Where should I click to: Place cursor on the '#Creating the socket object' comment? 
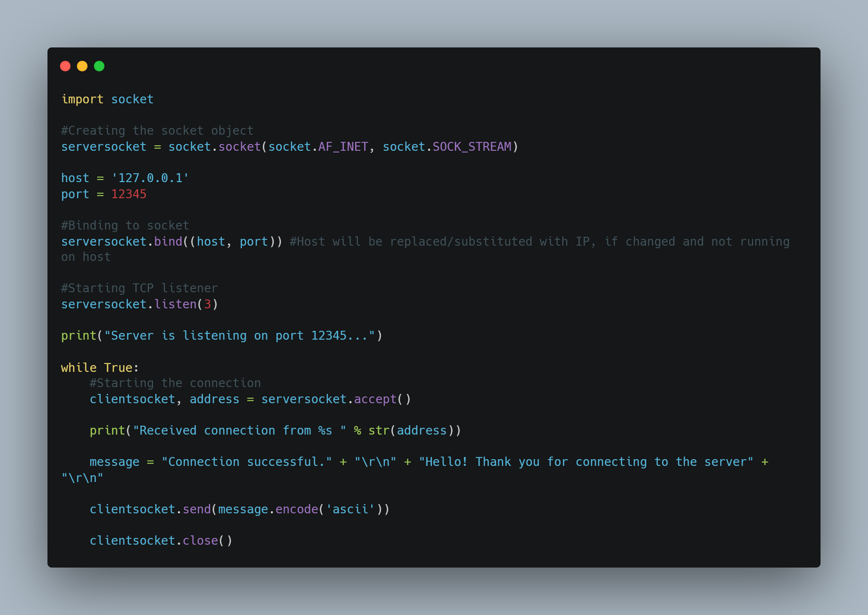pos(157,130)
